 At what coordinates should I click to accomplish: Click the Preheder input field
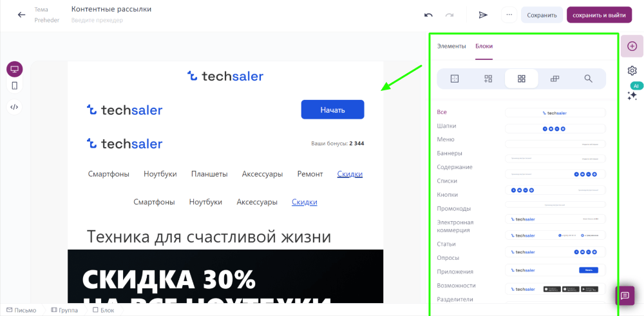click(x=97, y=20)
